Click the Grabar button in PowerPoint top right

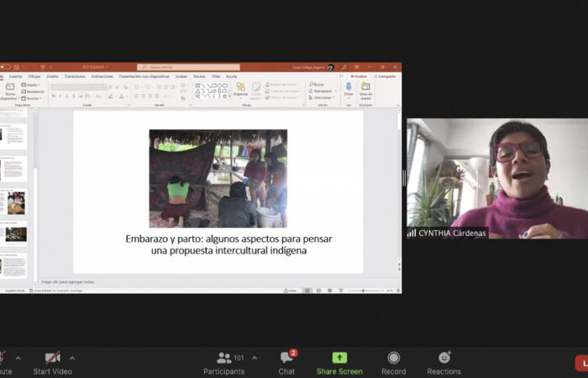pos(359,76)
